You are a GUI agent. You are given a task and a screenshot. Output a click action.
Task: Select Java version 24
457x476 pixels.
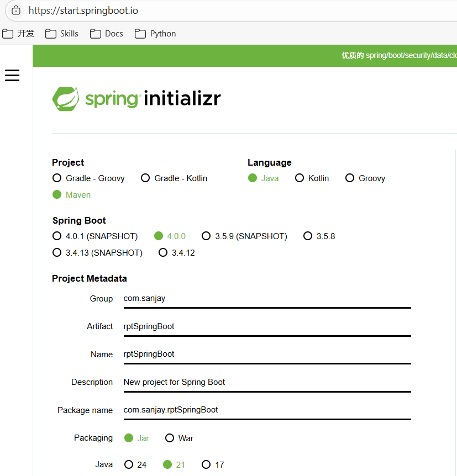click(x=135, y=464)
